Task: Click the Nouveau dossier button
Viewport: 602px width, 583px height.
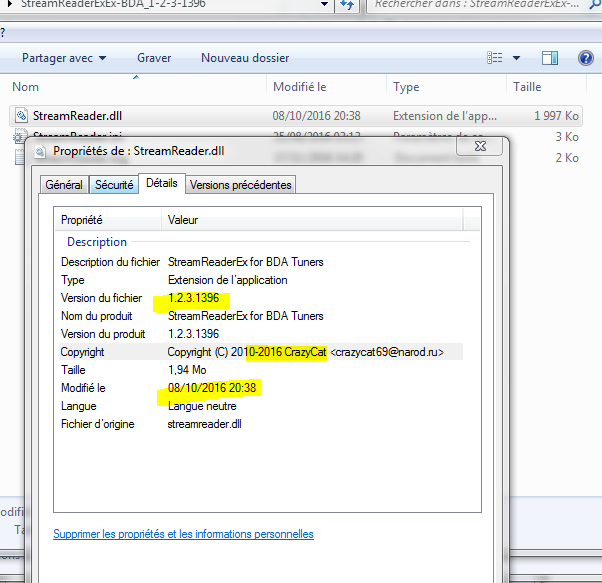Action: click(245, 58)
